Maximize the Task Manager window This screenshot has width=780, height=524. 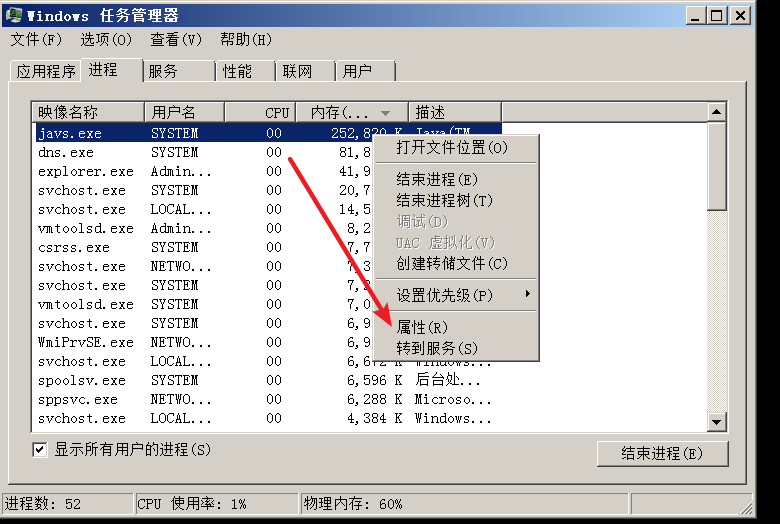tap(717, 15)
